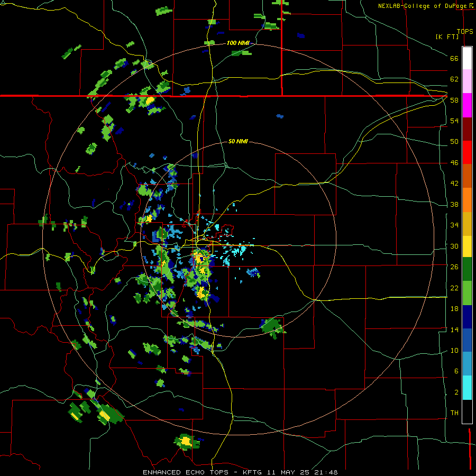Click the '18' scale value
Image resolution: width=476 pixels, height=476 pixels.
pyautogui.click(x=454, y=309)
